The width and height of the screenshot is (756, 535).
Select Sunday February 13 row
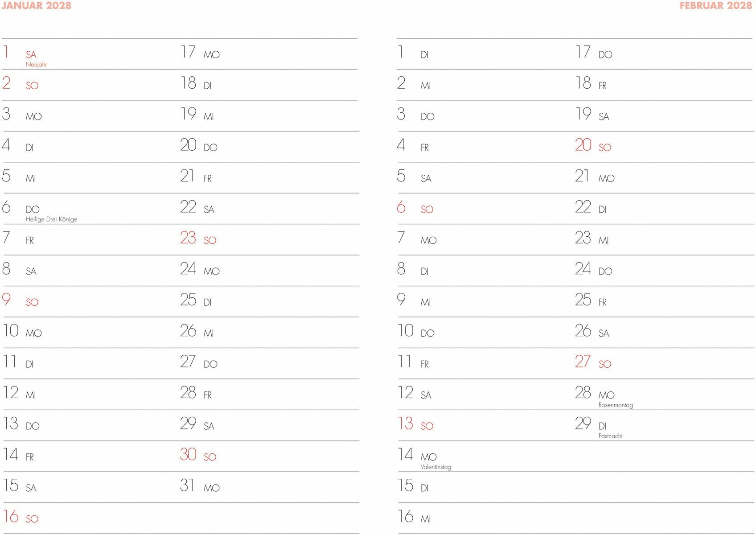pos(486,425)
